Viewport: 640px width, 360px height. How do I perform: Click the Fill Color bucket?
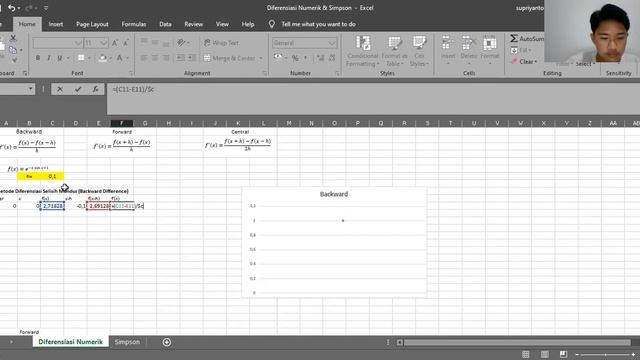point(102,58)
